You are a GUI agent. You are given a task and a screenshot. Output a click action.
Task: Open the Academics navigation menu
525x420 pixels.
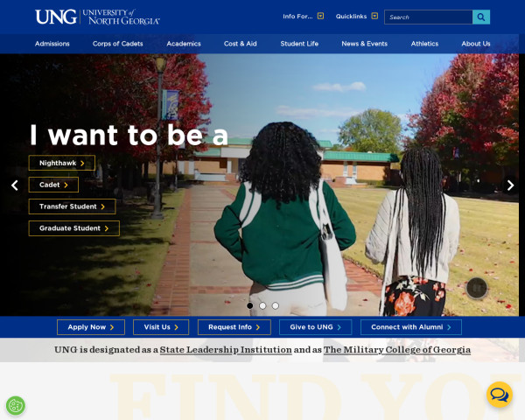[184, 44]
